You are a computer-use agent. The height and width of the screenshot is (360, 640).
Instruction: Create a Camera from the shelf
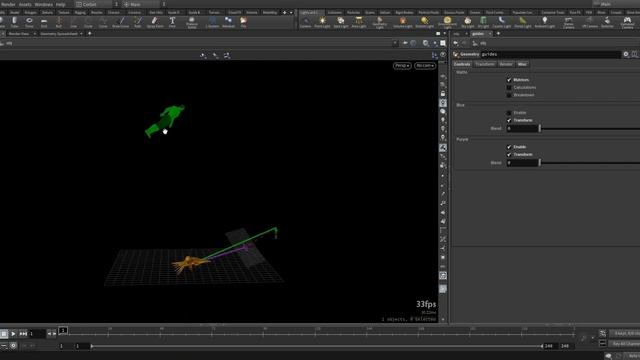pos(305,22)
